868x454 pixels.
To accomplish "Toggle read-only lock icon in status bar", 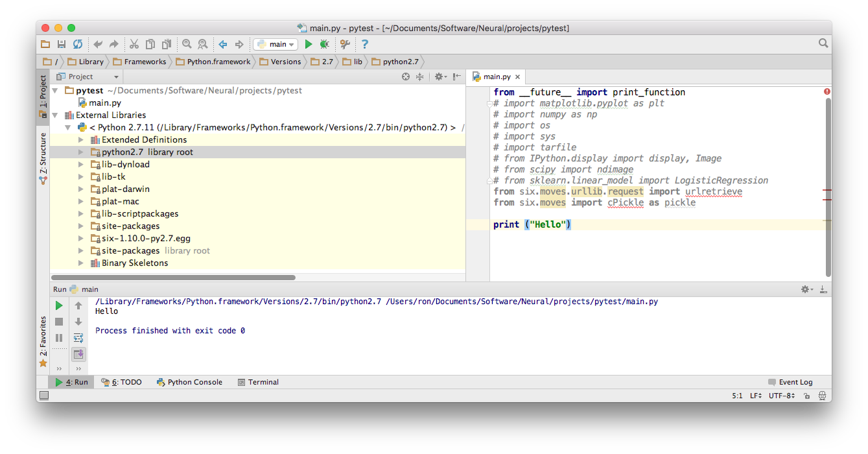I will pyautogui.click(x=807, y=396).
